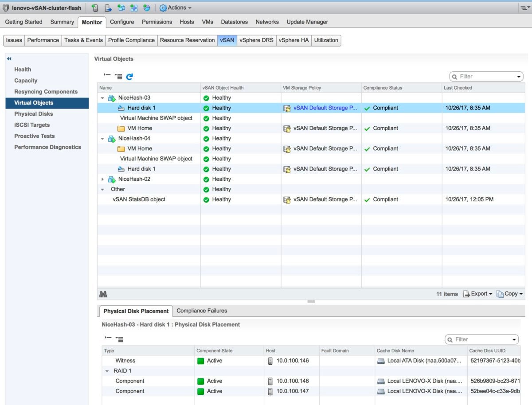Click the Move Hosts into cluster icon
Viewport: 532px width, 405px height.
click(x=108, y=8)
